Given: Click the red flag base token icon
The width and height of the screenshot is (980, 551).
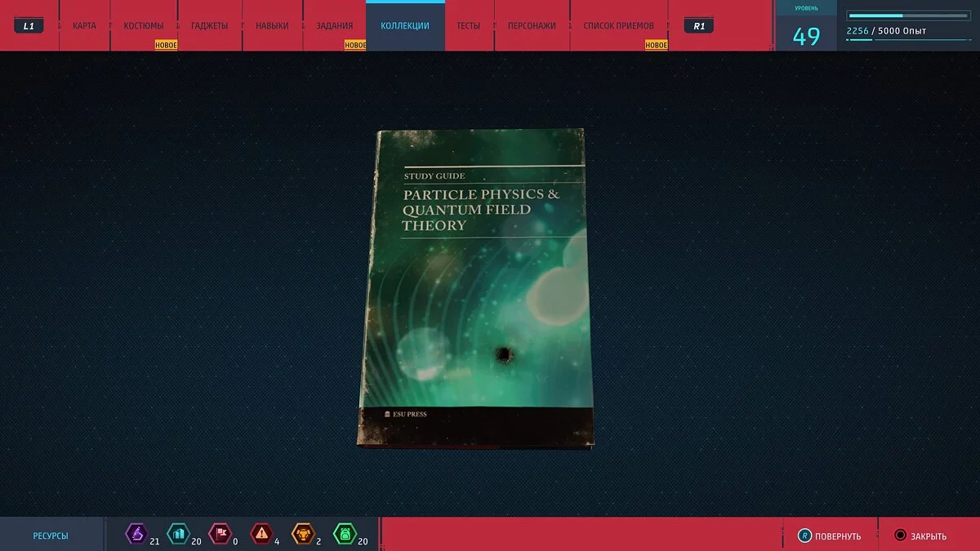Looking at the screenshot, I should 219,535.
